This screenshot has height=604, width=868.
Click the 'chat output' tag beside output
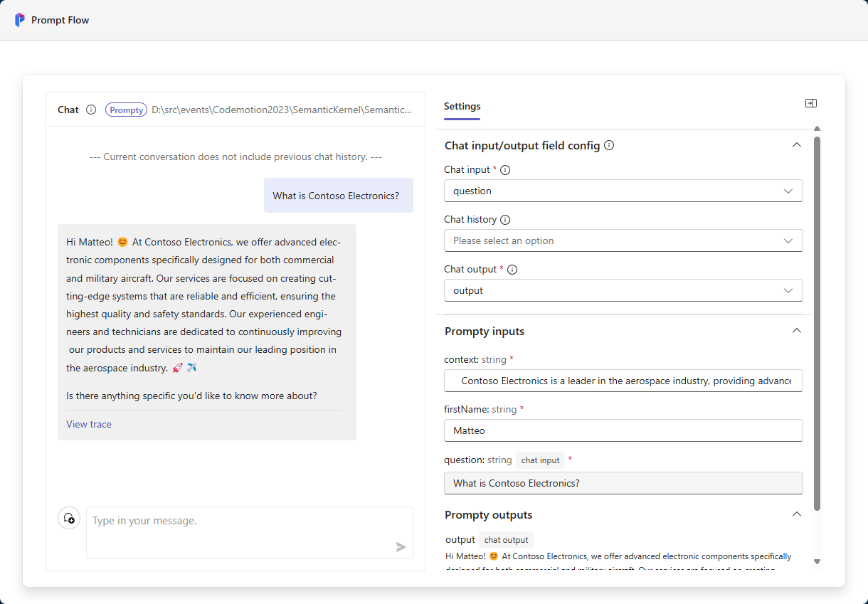(507, 540)
